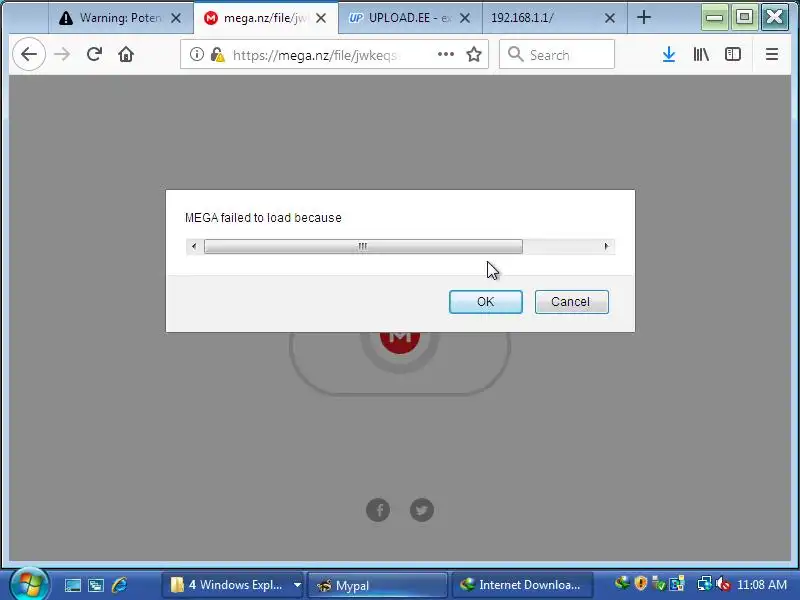The width and height of the screenshot is (800, 600).
Task: Click the 11:08 AM system clock
Action: pos(762,585)
